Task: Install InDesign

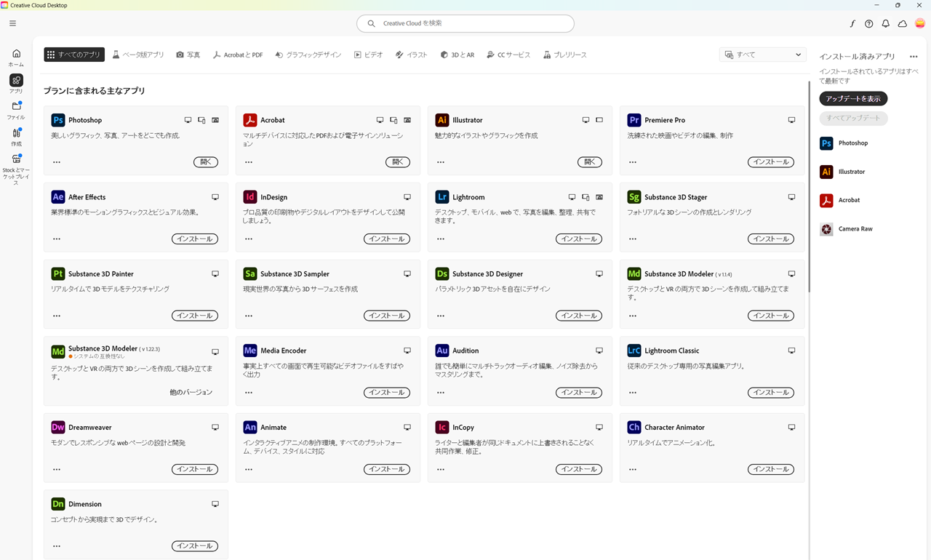Action: pos(387,239)
